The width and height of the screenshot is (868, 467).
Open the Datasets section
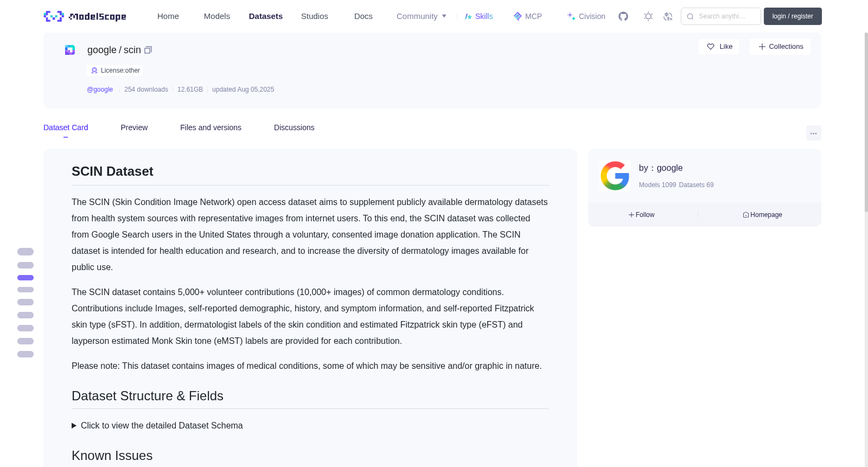266,16
